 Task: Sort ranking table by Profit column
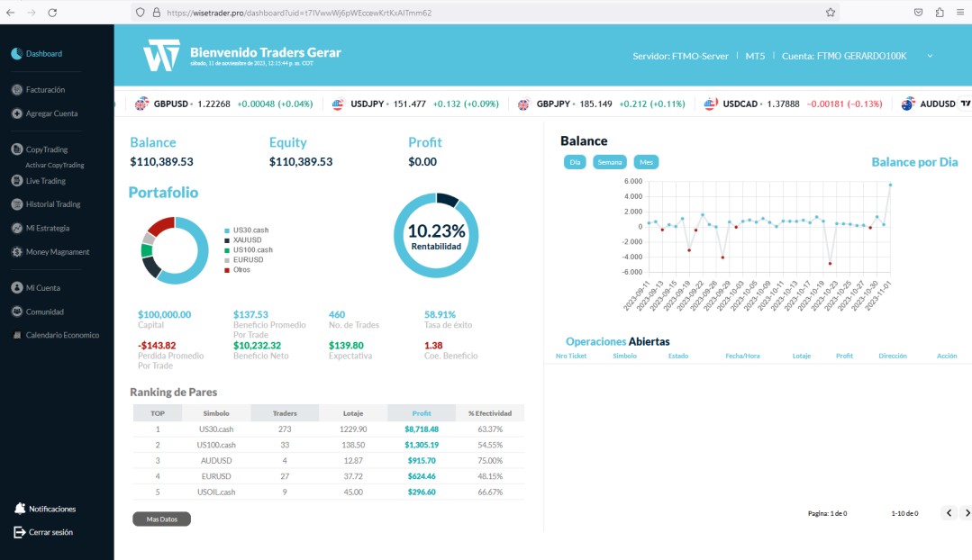(422, 413)
